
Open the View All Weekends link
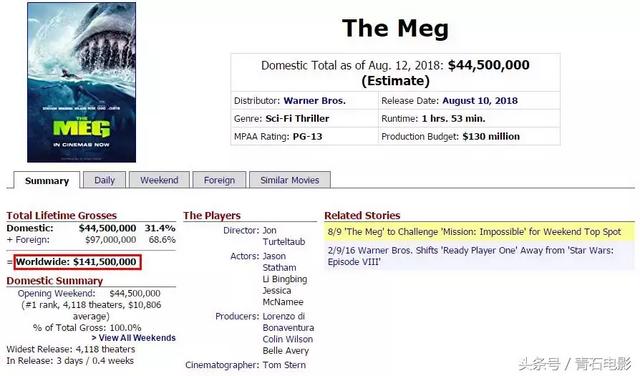click(134, 338)
